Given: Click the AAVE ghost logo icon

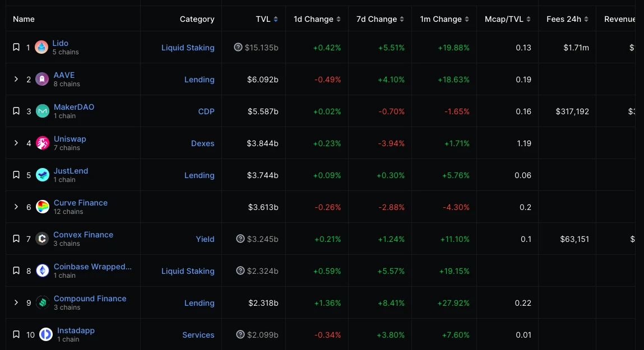Looking at the screenshot, I should point(42,80).
